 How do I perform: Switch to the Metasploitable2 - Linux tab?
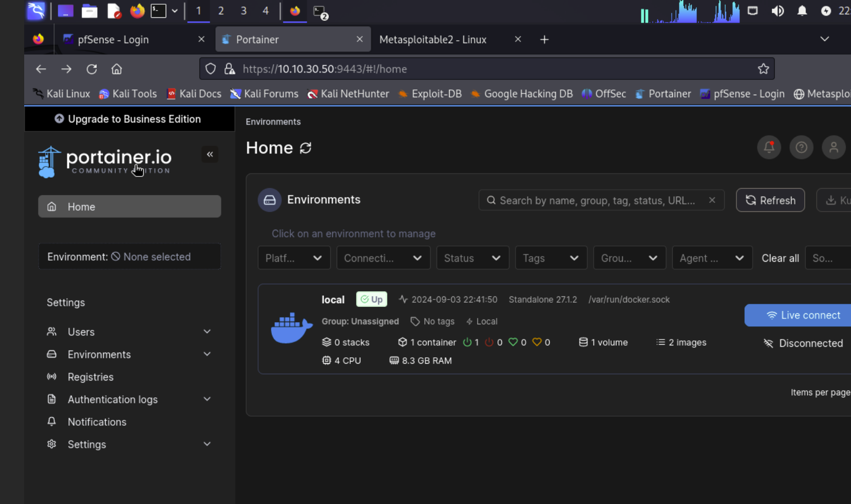[x=433, y=39]
